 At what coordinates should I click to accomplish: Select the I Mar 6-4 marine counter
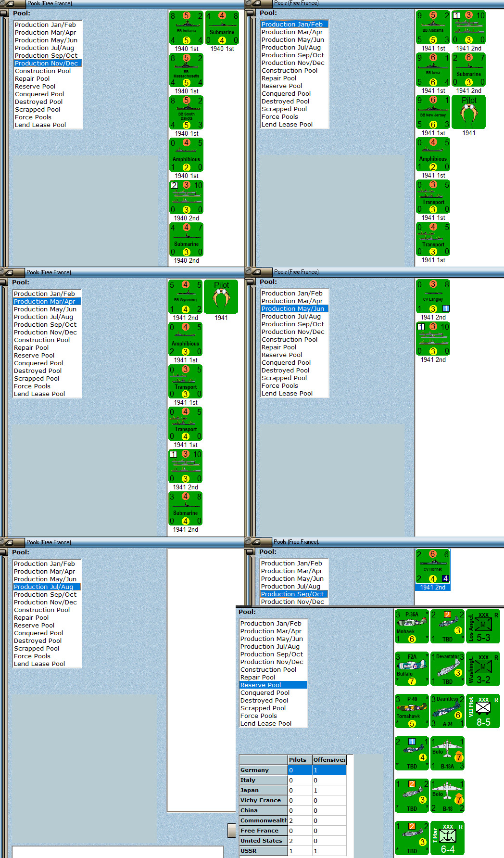[x=448, y=838]
